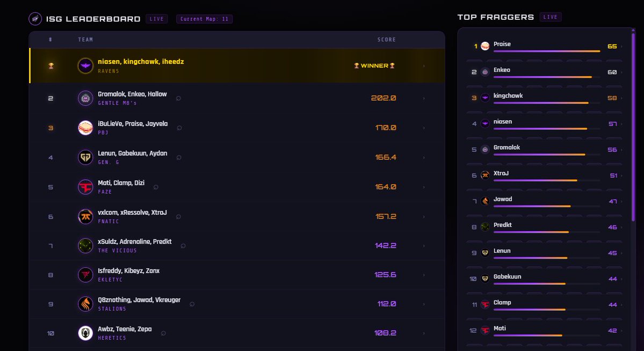Expand the Gentle M8's row chevron

[424, 98]
